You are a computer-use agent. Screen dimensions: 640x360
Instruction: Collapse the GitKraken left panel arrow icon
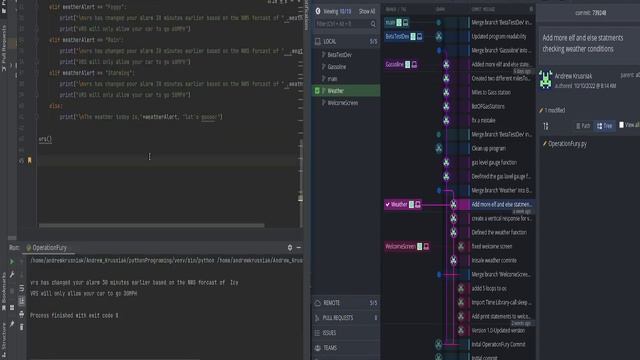(x=318, y=11)
